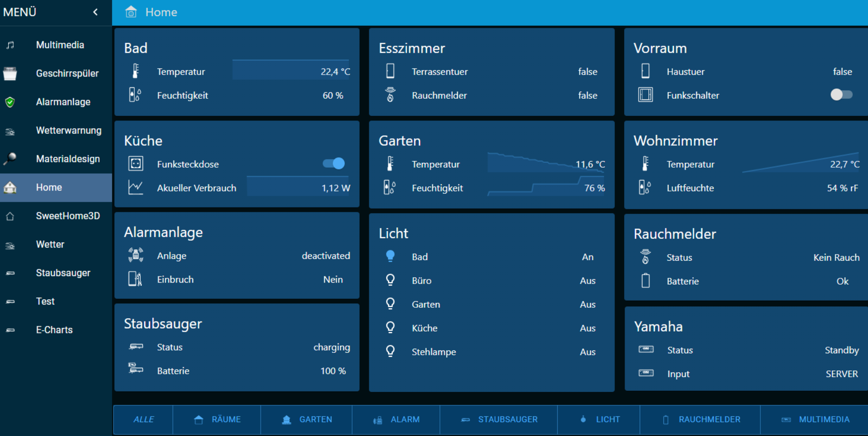The height and width of the screenshot is (436, 868).
Task: Click Esszimmer Rauchmelder smoke detector icon
Action: (390, 95)
